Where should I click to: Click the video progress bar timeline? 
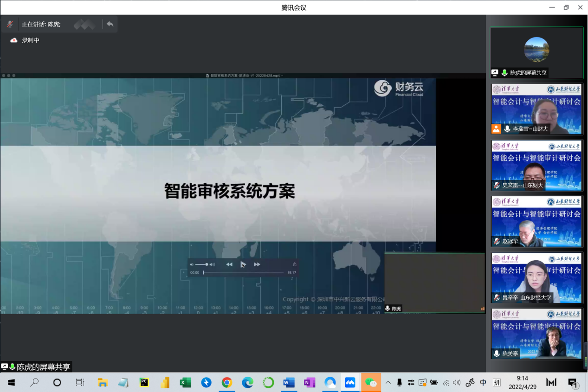click(243, 273)
